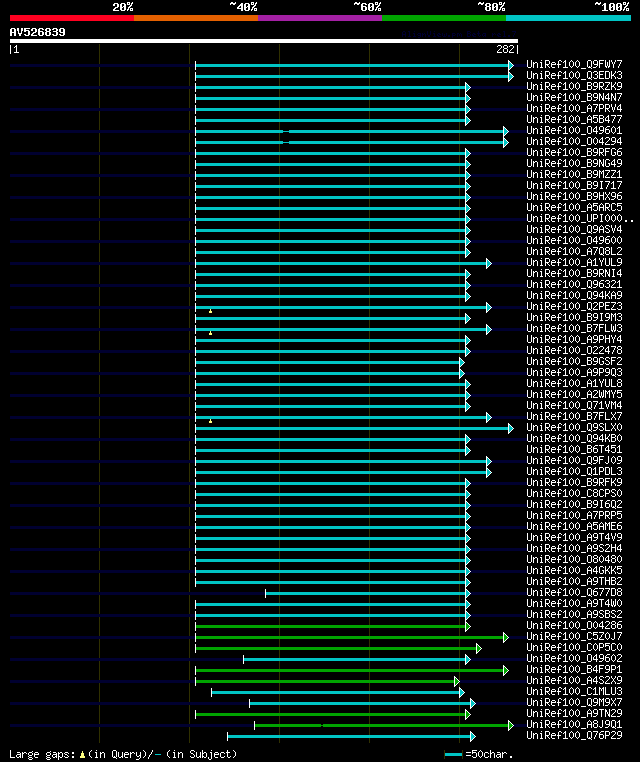Open the UniRef100_A9SBS2 entry

574,614
